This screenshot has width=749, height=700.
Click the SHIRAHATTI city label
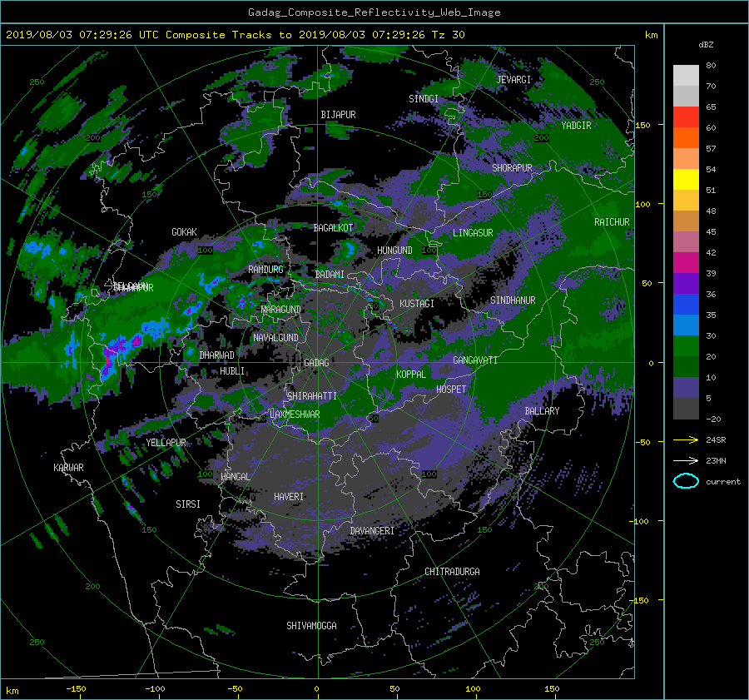coord(312,396)
